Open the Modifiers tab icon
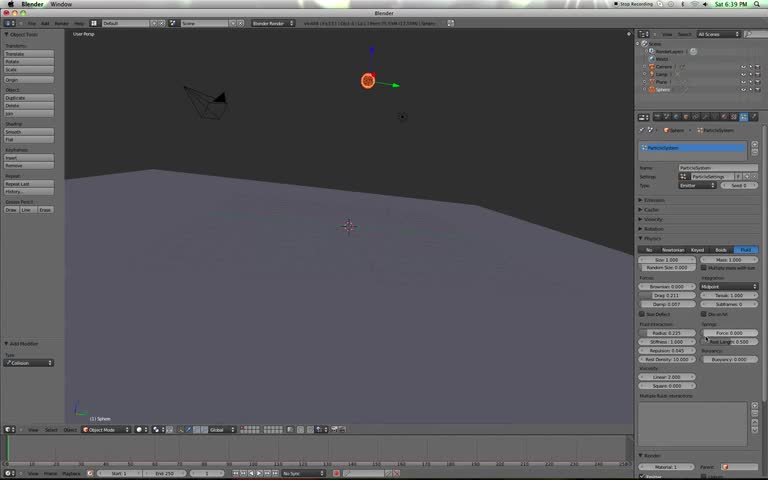Screen dimensions: 768x480 tap(705, 117)
